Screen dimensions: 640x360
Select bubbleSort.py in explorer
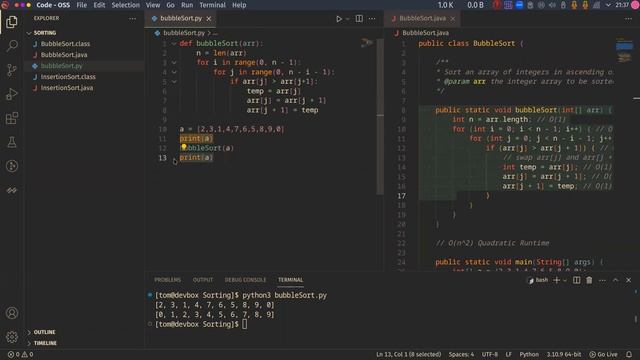[84, 66]
